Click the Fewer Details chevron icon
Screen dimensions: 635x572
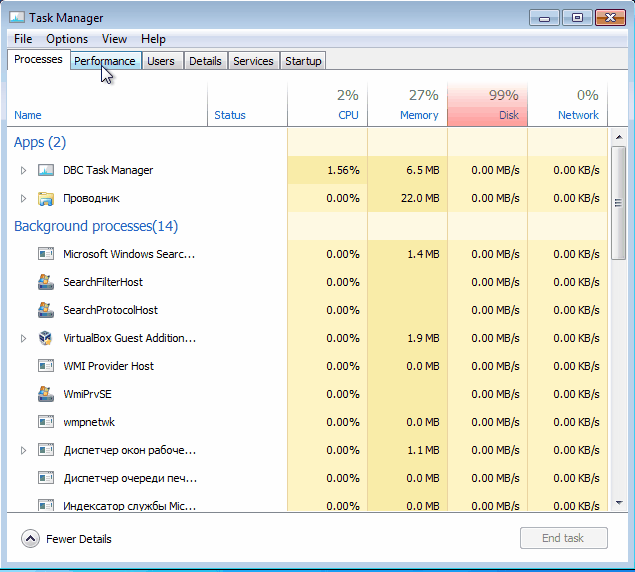tap(30, 539)
